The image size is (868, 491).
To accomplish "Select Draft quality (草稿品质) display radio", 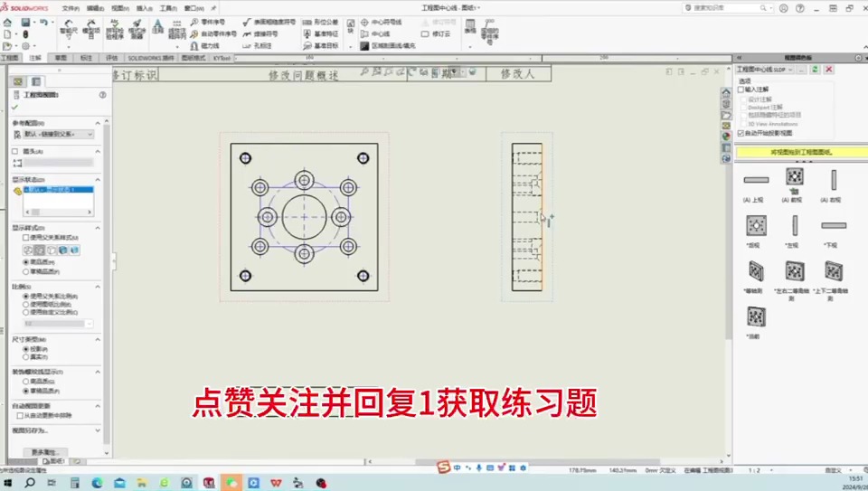I will (x=26, y=271).
